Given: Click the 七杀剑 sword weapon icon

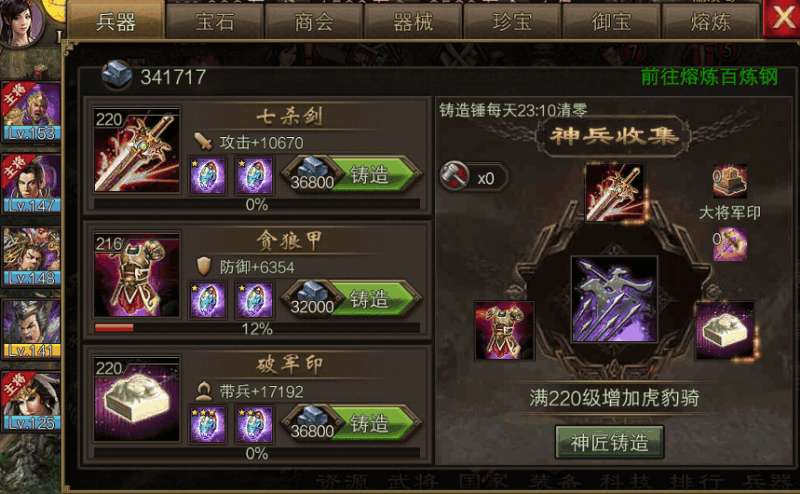Looking at the screenshot, I should [137, 151].
